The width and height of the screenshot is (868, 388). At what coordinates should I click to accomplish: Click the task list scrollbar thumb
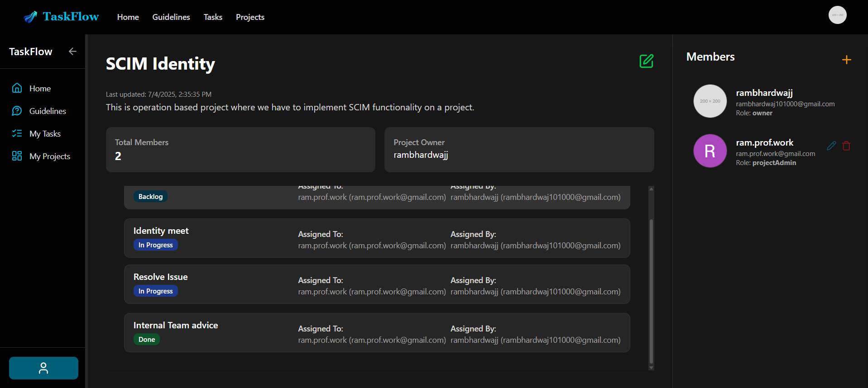651,292
